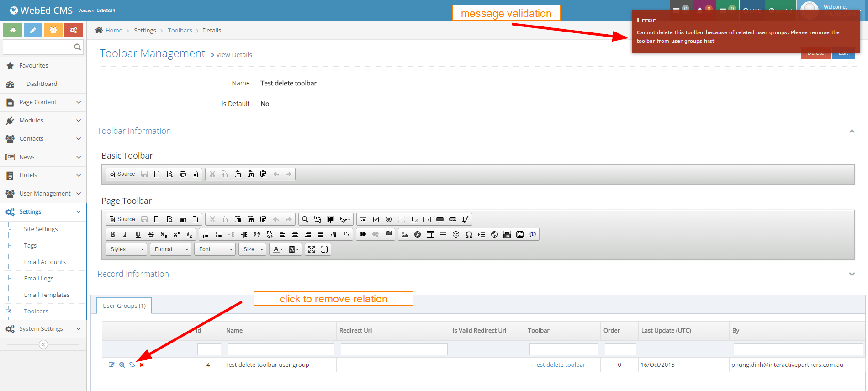Click the Special Character omega icon
The image size is (868, 391).
click(469, 234)
